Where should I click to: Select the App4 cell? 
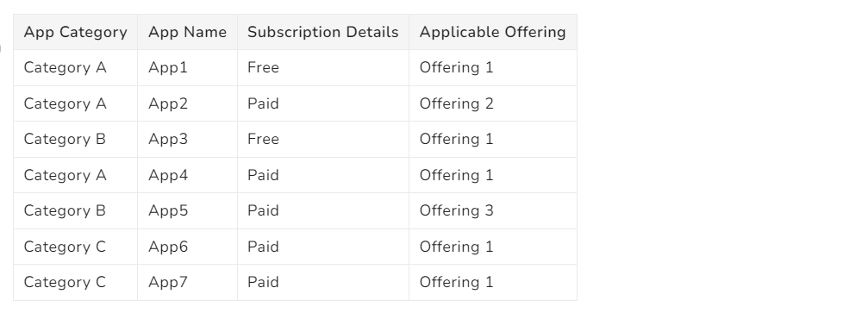(187, 175)
